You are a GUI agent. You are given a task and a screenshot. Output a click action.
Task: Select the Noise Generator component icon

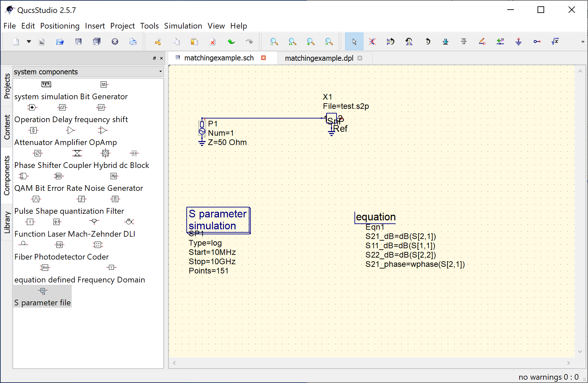point(114,176)
